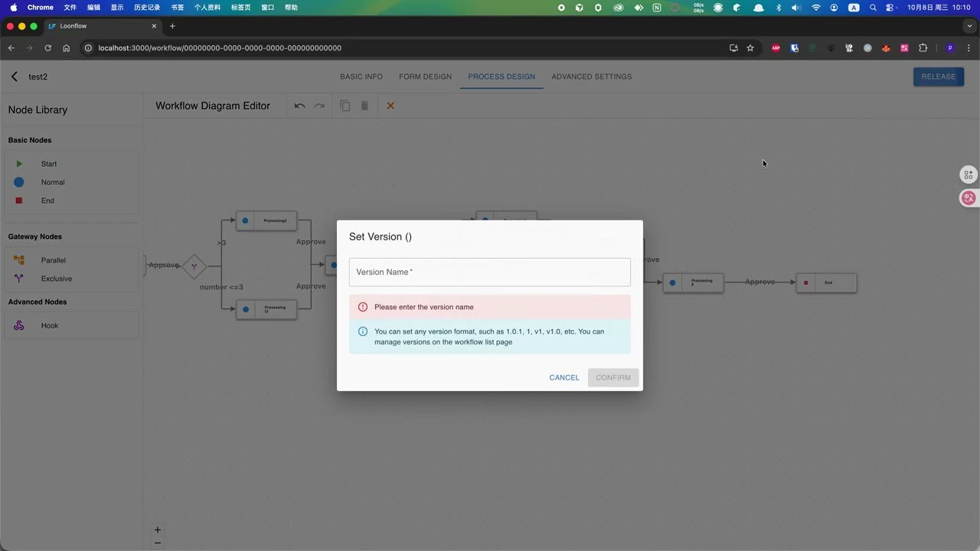Click the RELEASE button
This screenshot has height=551, width=980.
click(x=939, y=77)
